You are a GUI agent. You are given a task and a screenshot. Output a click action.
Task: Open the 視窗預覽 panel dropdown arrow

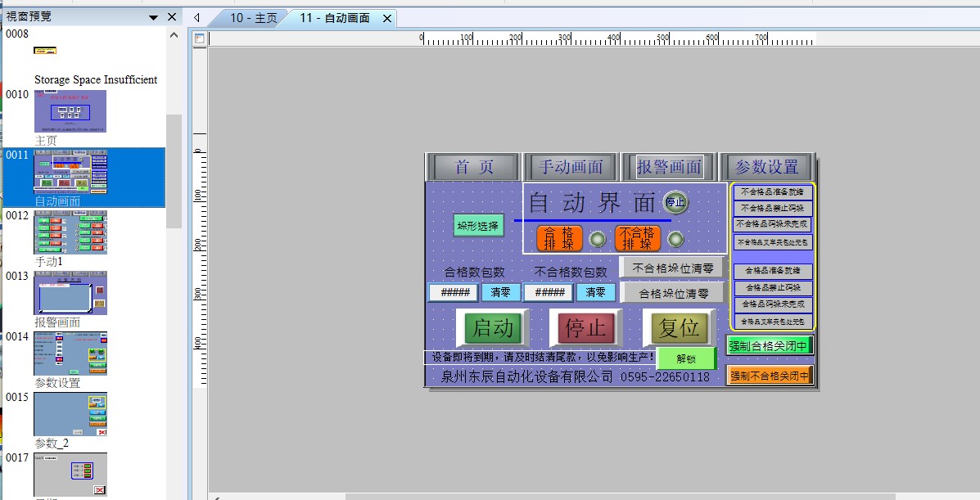tap(153, 17)
